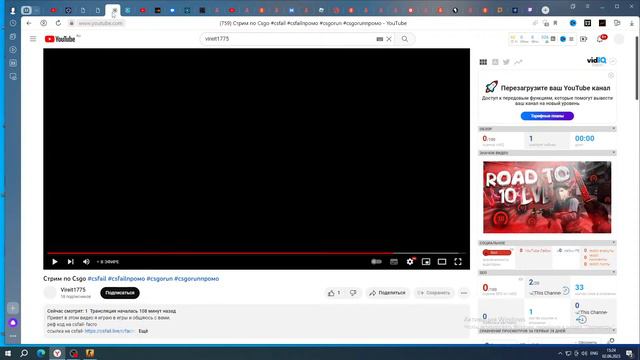Collapse the vidIQ SEO section
The height and width of the screenshot is (360, 640).
pyautogui.click(x=613, y=272)
